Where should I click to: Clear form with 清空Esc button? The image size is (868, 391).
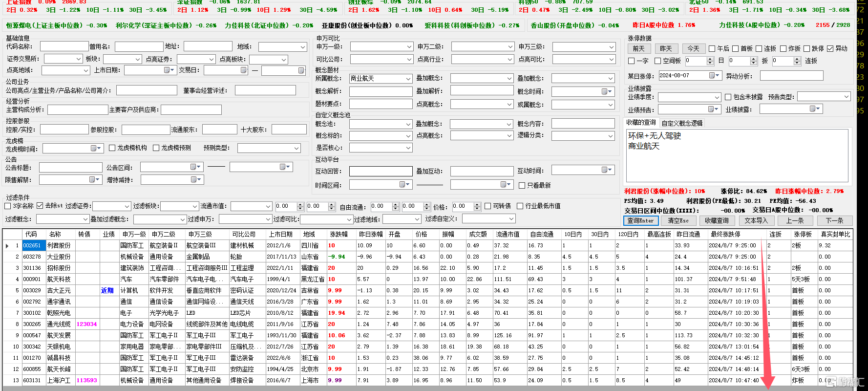[678, 220]
